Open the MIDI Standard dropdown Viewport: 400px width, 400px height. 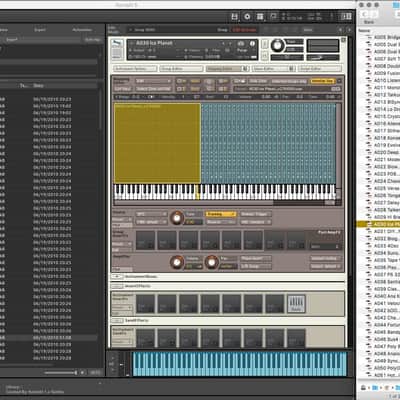(256, 222)
